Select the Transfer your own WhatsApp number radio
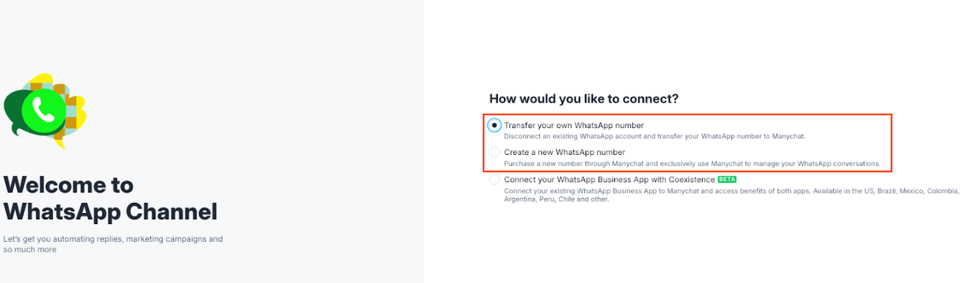980x283 pixels. coord(494,125)
